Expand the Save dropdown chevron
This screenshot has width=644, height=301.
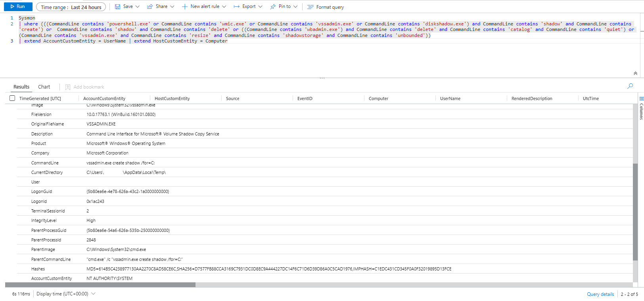pos(138,7)
